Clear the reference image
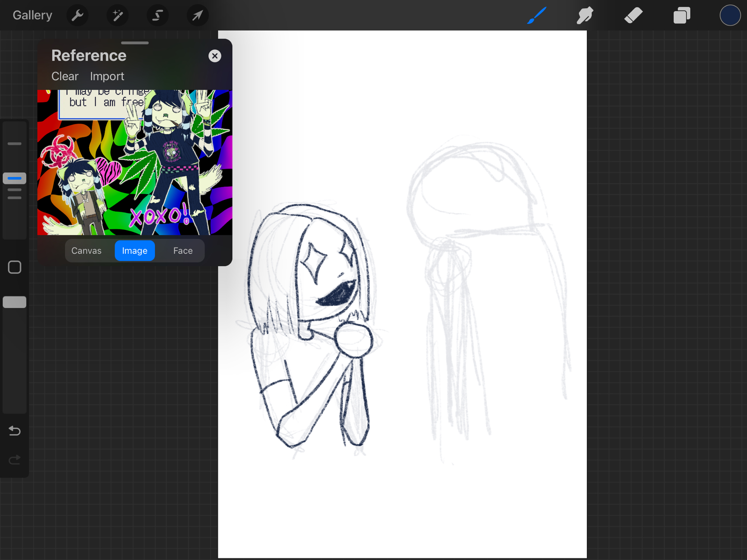 [x=65, y=76]
